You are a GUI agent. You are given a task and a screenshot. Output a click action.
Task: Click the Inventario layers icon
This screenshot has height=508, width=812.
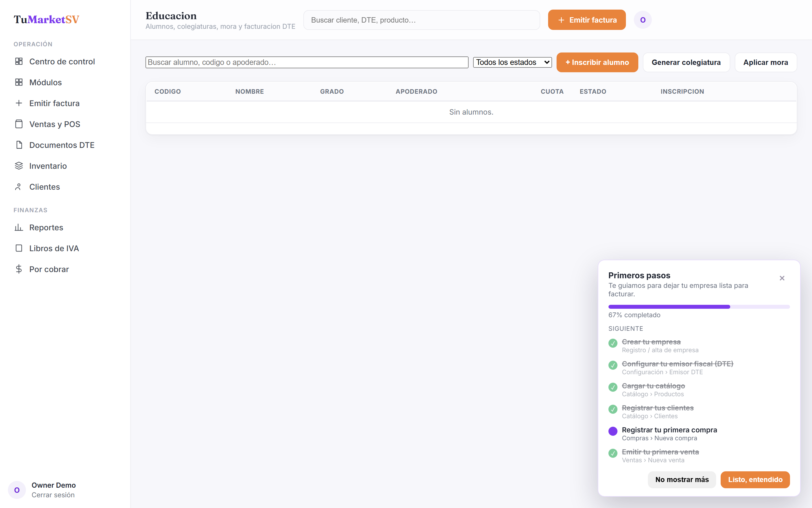point(19,166)
